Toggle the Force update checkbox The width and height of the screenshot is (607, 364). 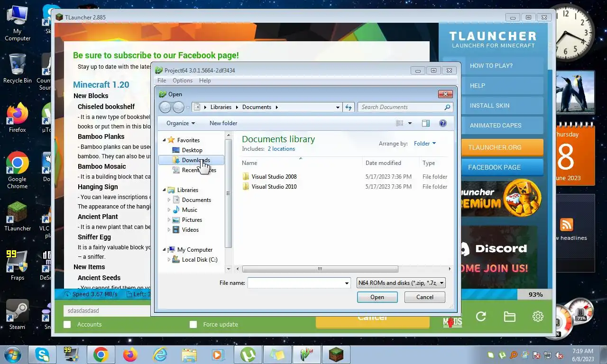pos(193,324)
